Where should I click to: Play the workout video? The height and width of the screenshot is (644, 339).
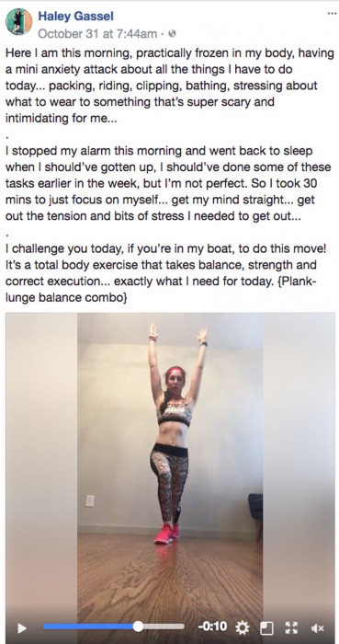coord(22,628)
